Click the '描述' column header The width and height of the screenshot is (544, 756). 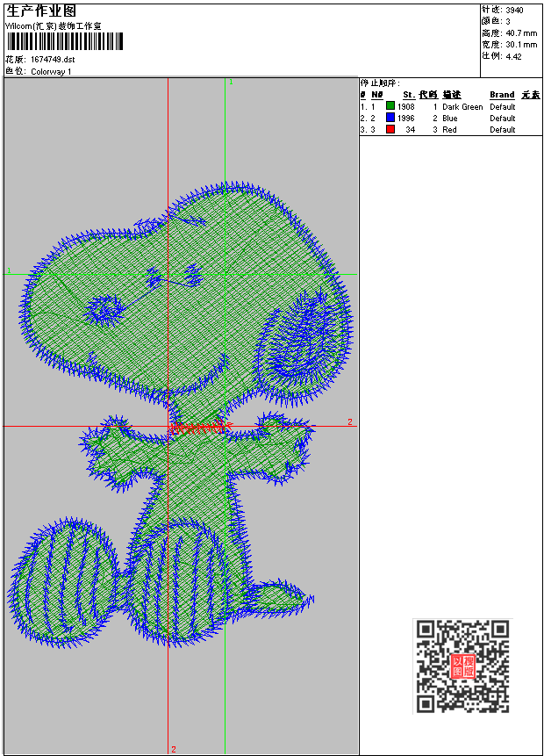452,95
